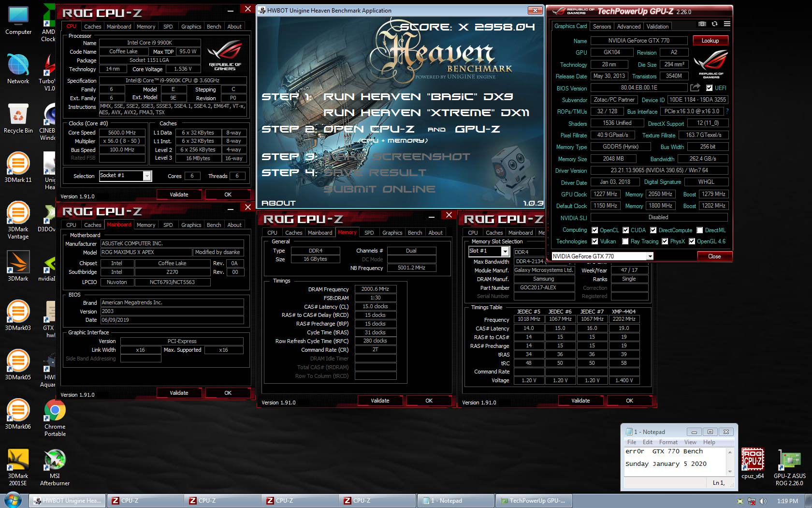Open Graphics tab in Memory CPU-Z window
This screenshot has width=812, height=508.
tap(392, 233)
